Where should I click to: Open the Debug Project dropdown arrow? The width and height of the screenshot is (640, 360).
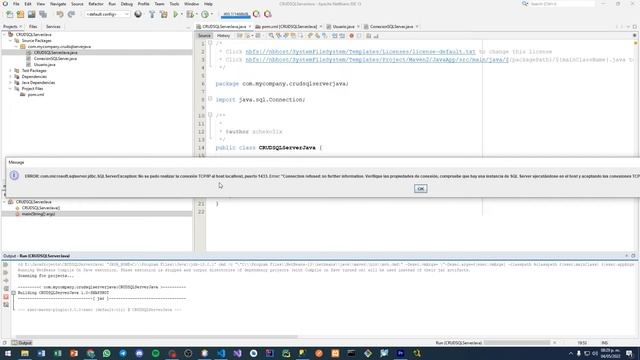(x=196, y=14)
